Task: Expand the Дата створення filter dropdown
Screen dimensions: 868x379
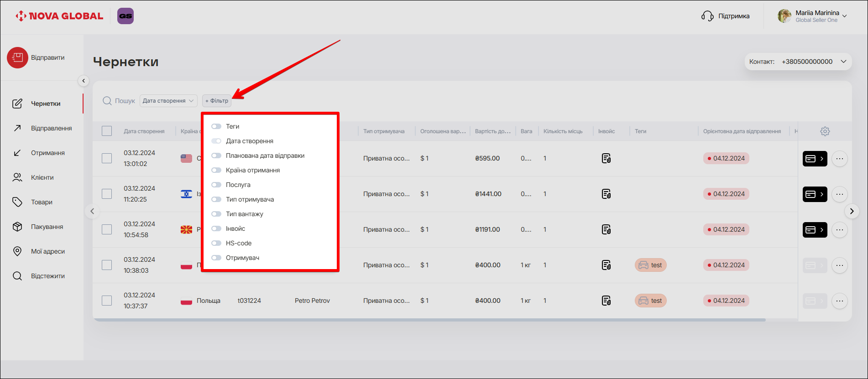Action: click(x=168, y=101)
